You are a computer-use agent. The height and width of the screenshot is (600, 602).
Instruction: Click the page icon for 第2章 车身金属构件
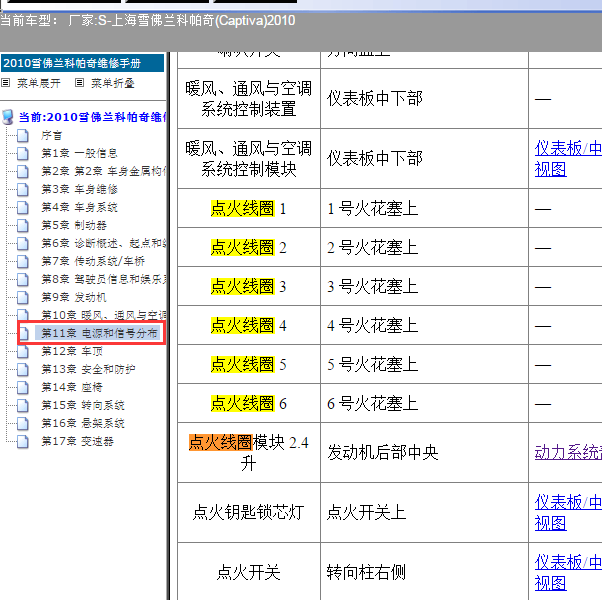(x=23, y=172)
